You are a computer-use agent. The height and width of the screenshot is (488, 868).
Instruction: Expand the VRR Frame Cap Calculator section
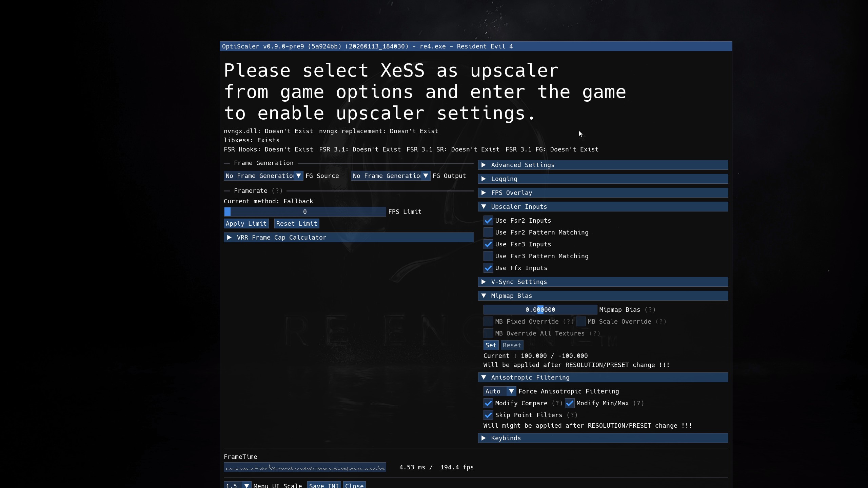pos(349,238)
